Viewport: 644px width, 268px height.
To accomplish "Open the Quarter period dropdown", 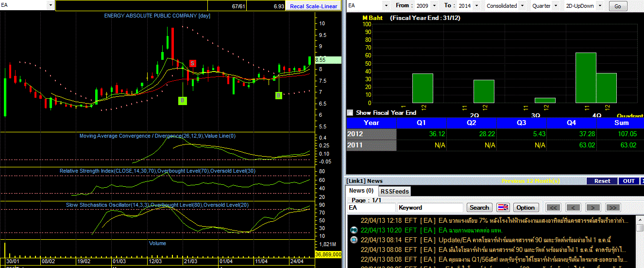I will click(x=556, y=6).
